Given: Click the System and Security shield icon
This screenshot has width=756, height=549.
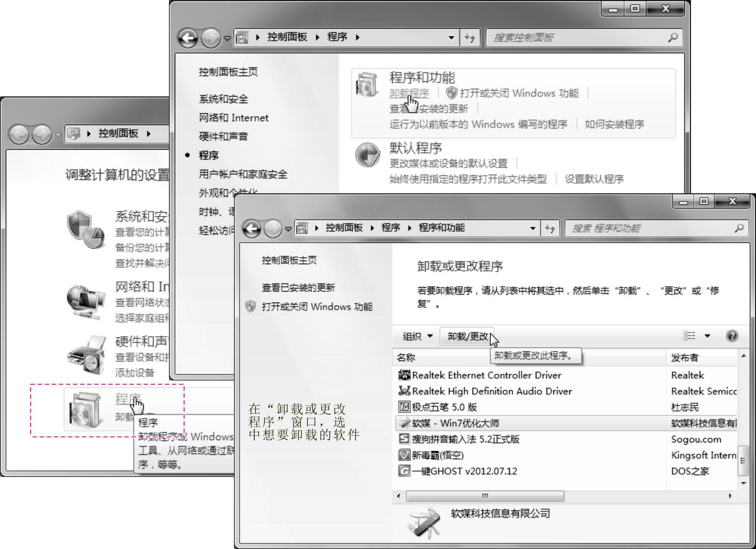Looking at the screenshot, I should click(85, 230).
